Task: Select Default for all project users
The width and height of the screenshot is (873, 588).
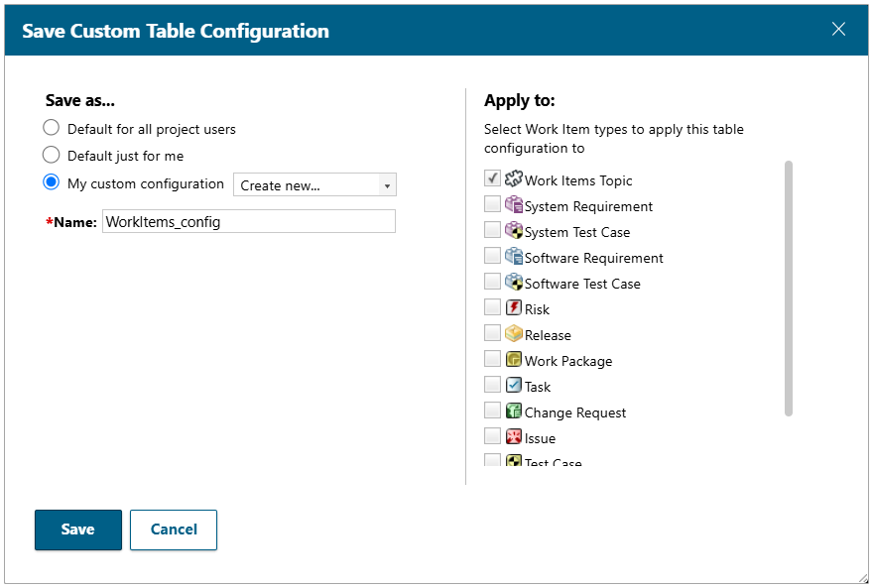Action: [x=52, y=129]
